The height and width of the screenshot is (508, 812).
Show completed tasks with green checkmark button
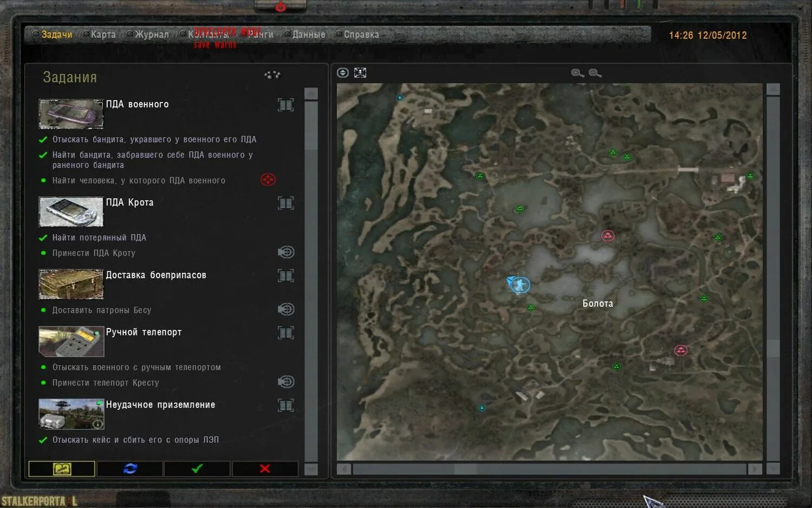197,469
